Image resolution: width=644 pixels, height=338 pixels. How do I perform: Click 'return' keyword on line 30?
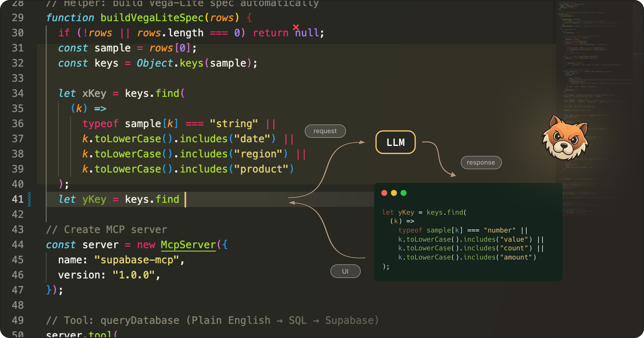(271, 33)
